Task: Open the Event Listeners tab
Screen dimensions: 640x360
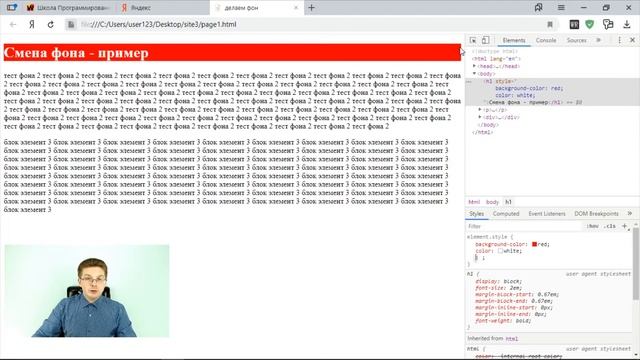Action: (547, 213)
